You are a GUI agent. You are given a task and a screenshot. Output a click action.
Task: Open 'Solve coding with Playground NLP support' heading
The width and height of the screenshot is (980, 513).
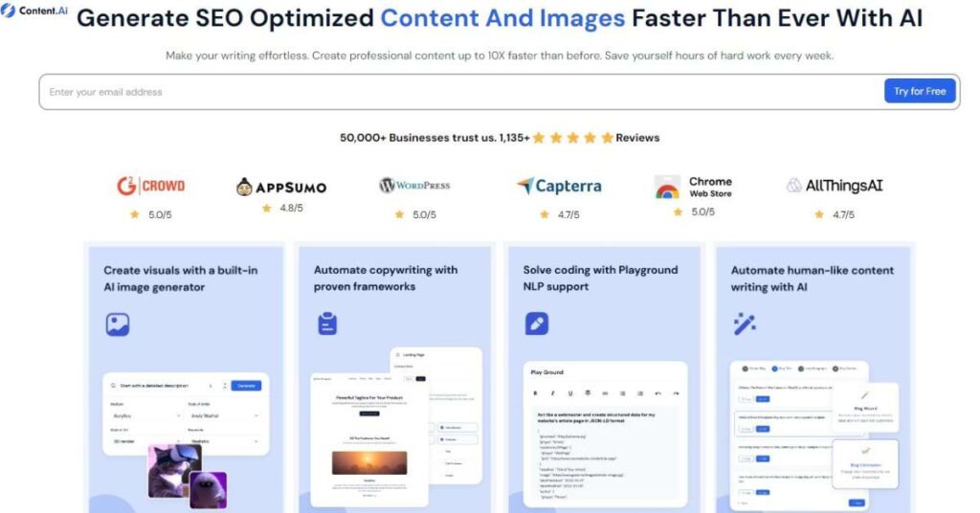click(x=600, y=279)
